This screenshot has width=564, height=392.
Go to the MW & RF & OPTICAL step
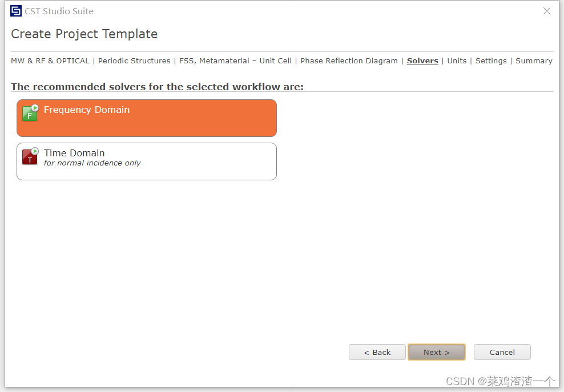coord(50,61)
